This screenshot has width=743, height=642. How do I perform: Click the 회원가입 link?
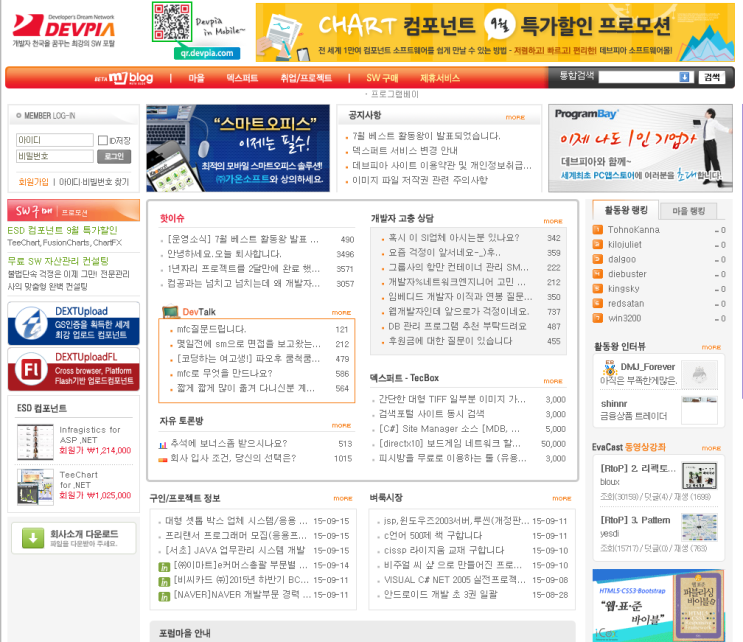pyautogui.click(x=33, y=182)
